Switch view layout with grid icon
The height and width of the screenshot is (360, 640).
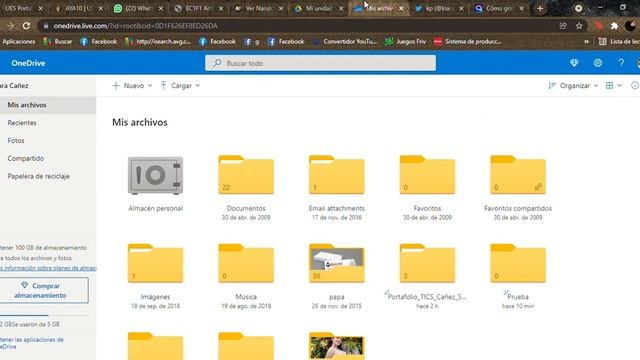613,86
